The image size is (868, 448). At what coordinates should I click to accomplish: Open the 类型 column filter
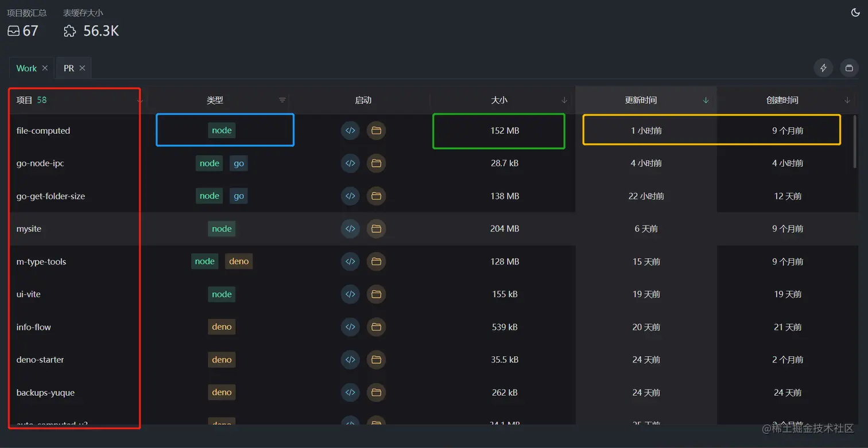(282, 100)
